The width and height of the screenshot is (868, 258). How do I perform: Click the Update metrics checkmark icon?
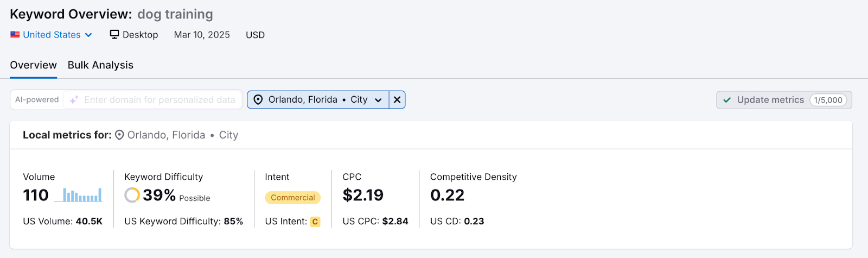click(x=727, y=100)
